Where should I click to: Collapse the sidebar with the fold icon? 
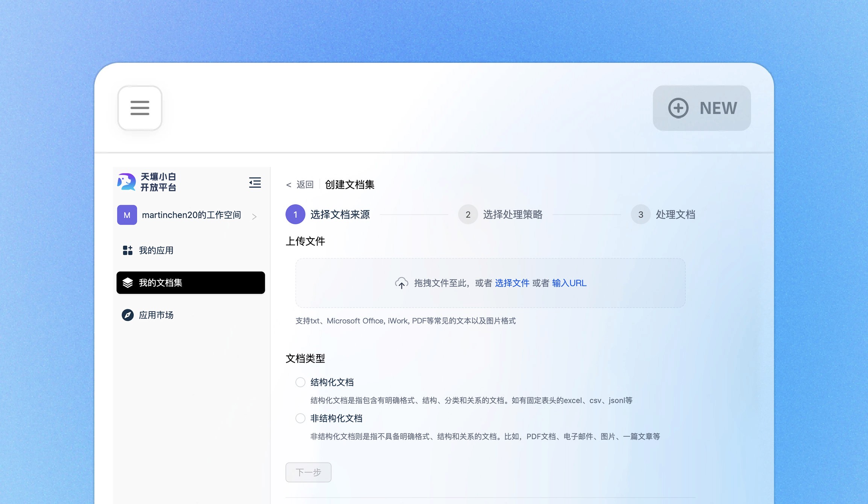pos(255,182)
